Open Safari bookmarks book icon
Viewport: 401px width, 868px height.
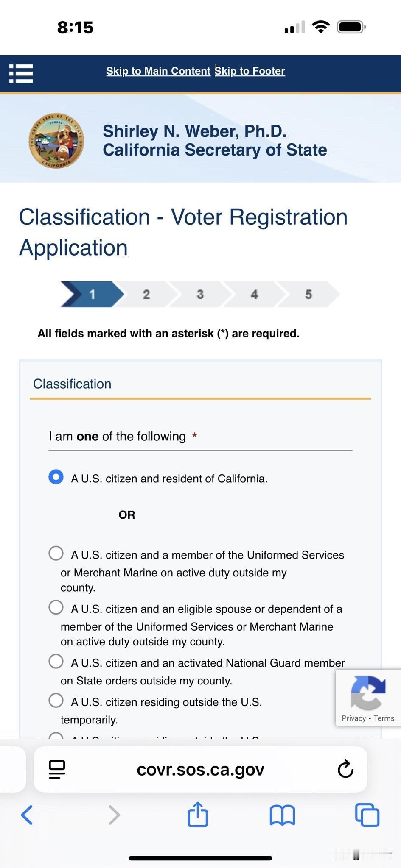point(282,815)
